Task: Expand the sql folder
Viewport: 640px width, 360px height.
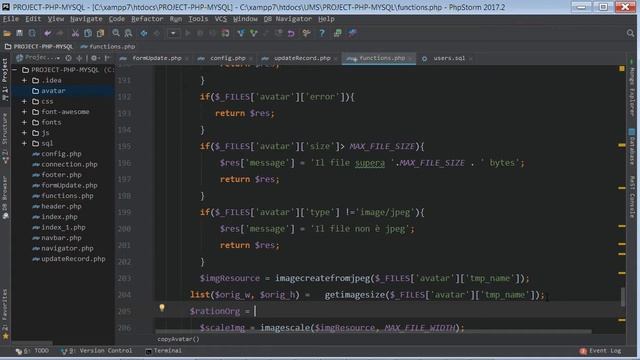Action: point(24,144)
